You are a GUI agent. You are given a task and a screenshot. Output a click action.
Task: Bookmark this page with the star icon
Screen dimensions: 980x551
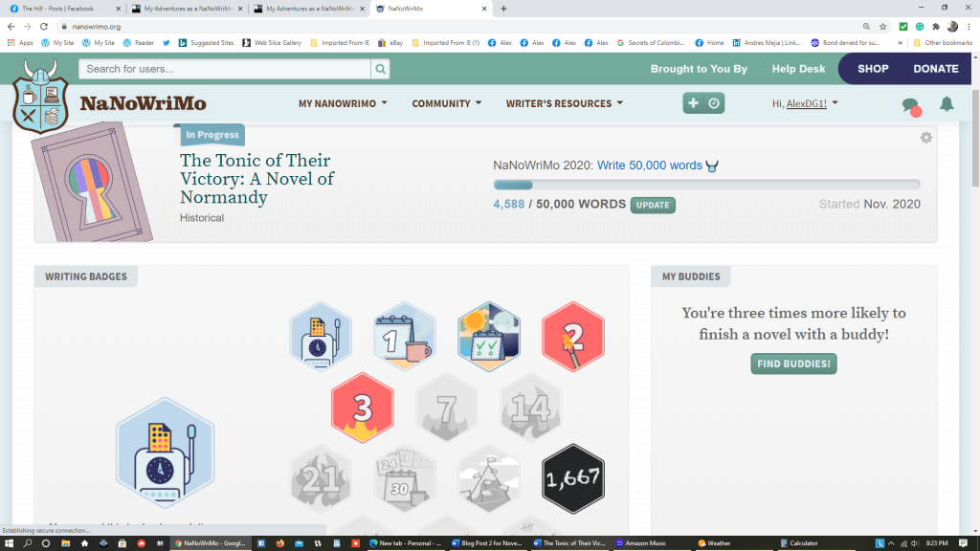tap(882, 27)
